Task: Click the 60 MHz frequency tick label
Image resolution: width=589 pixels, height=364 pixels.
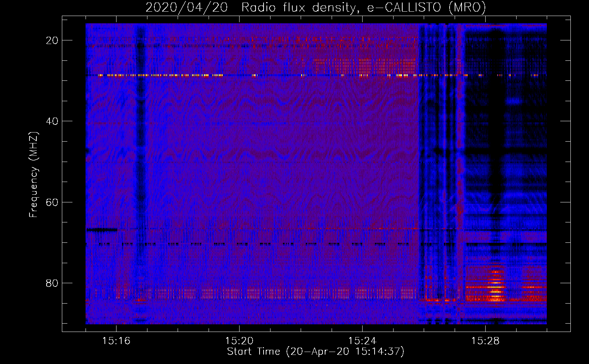Action: point(52,202)
